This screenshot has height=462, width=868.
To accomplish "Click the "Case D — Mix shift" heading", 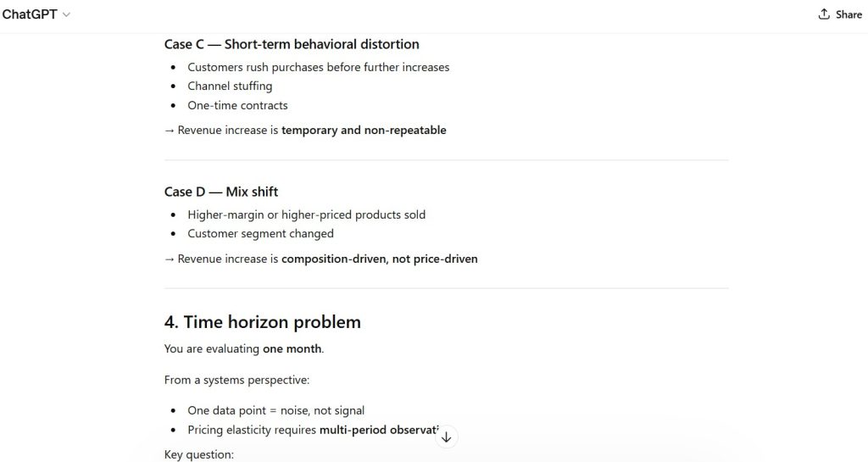I will coord(221,192).
